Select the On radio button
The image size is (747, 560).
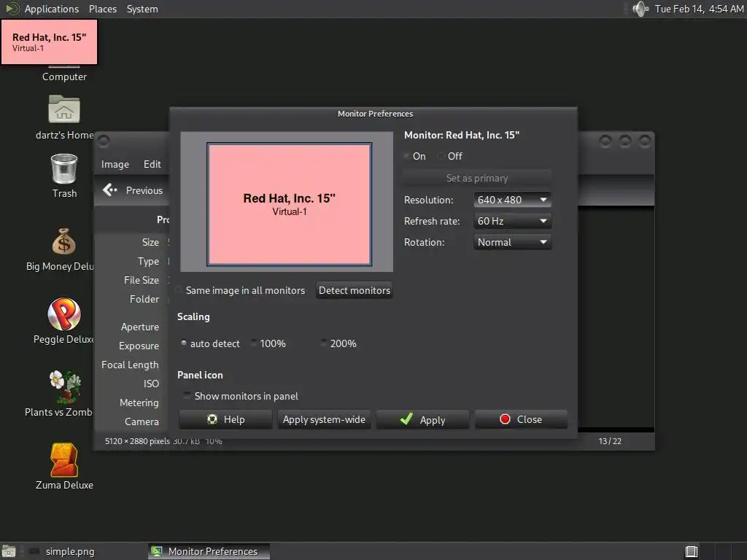pyautogui.click(x=406, y=156)
